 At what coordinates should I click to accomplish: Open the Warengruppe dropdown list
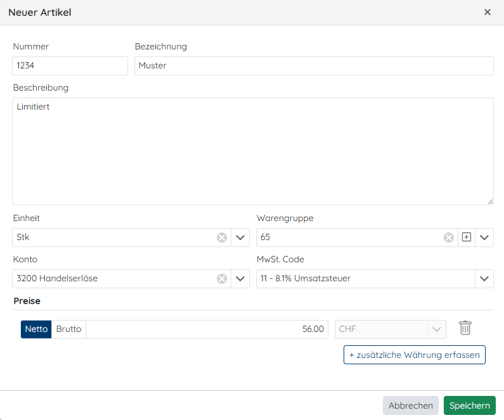[x=484, y=238]
